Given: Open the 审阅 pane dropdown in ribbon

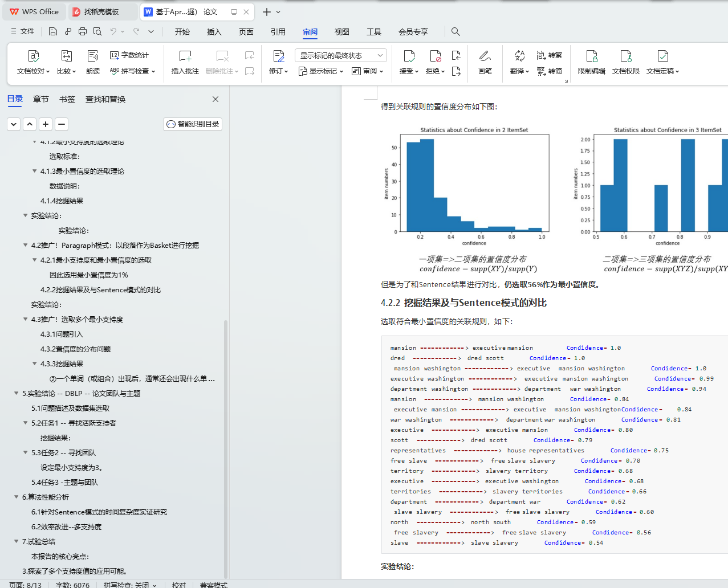Looking at the screenshot, I should point(381,72).
